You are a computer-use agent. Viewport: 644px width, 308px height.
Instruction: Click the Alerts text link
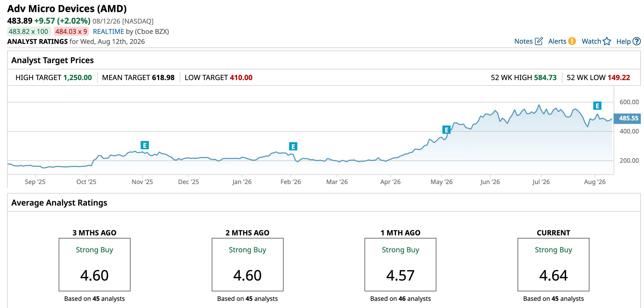(557, 41)
